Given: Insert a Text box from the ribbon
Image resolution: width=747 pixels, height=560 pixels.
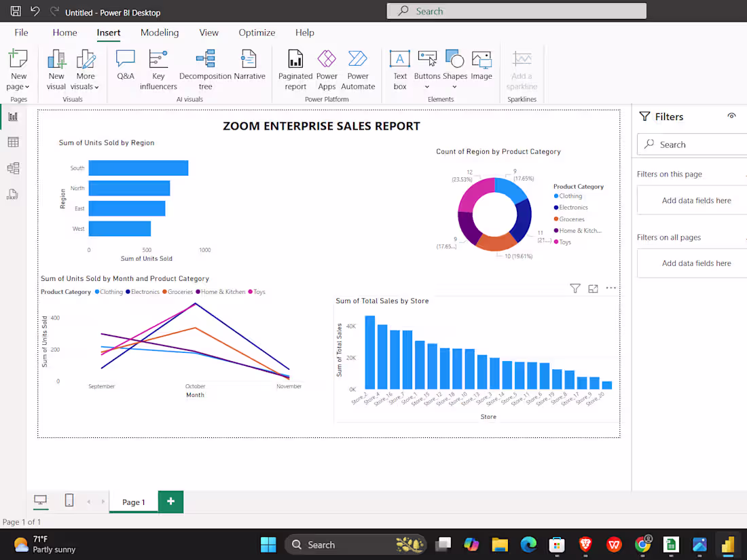Looking at the screenshot, I should 399,68.
